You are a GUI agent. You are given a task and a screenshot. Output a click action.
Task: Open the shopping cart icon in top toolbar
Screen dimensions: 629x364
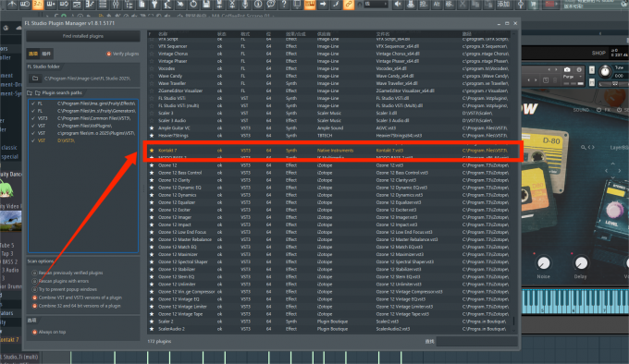533,5
